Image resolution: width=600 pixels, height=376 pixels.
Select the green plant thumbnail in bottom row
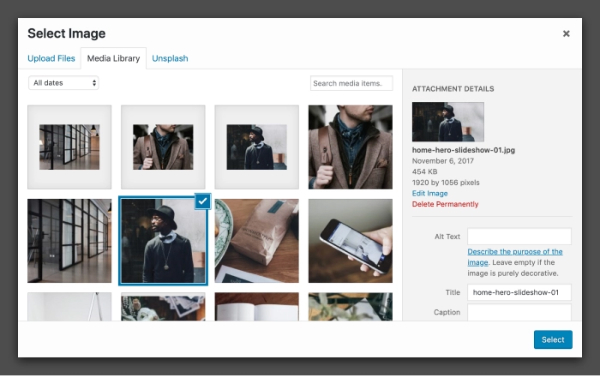(x=351, y=306)
